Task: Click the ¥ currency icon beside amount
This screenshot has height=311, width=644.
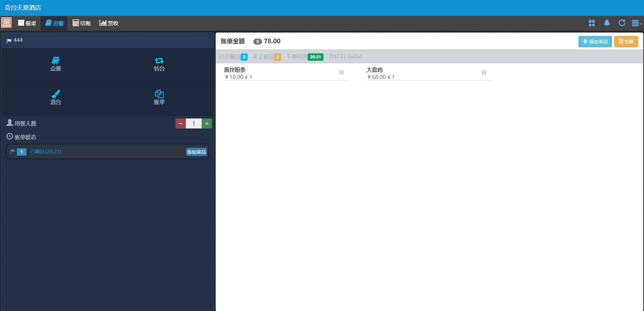Action: (x=257, y=42)
